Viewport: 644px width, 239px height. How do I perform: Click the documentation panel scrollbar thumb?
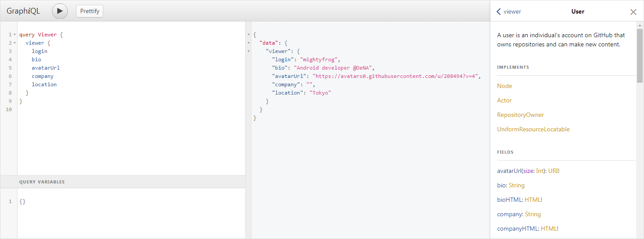(640, 56)
